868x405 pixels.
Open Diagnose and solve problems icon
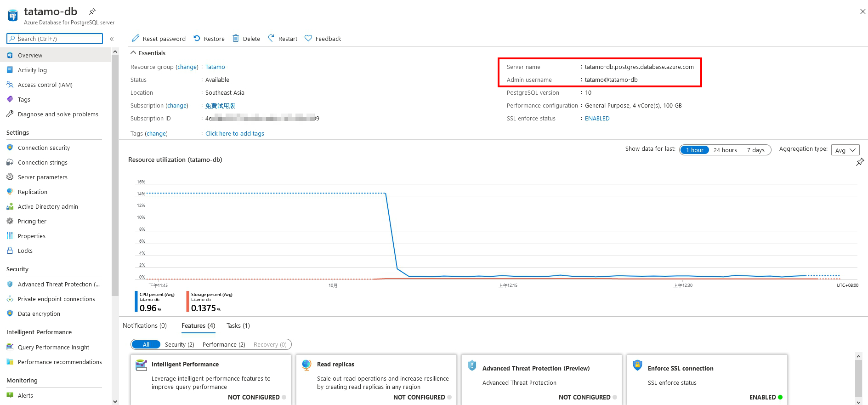pyautogui.click(x=10, y=114)
